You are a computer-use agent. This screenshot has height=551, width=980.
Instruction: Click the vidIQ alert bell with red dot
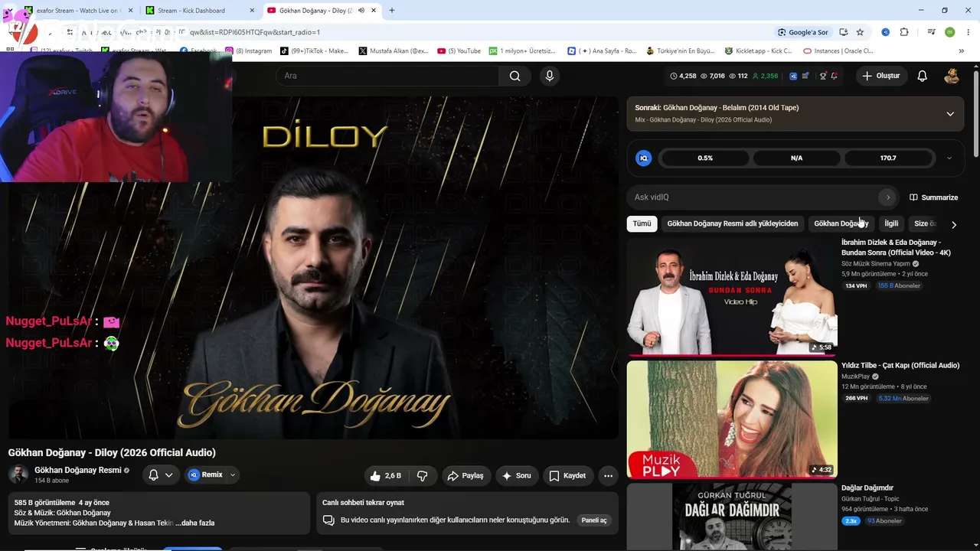pyautogui.click(x=834, y=76)
